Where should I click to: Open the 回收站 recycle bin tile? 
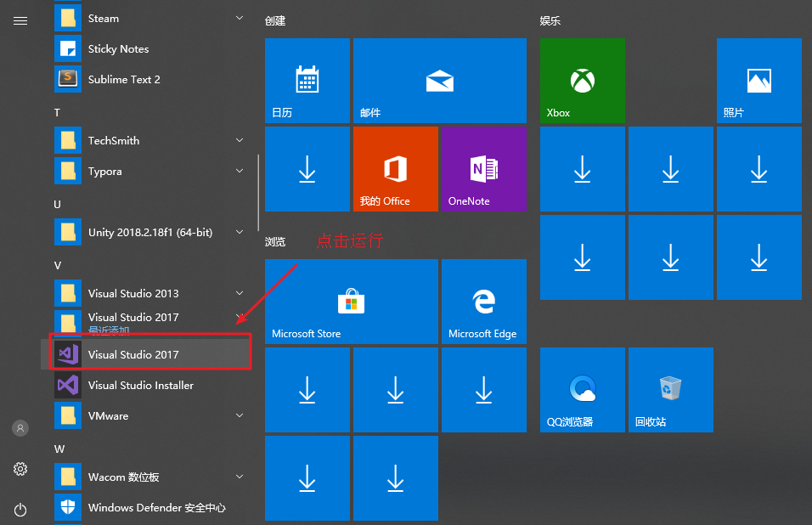(670, 390)
